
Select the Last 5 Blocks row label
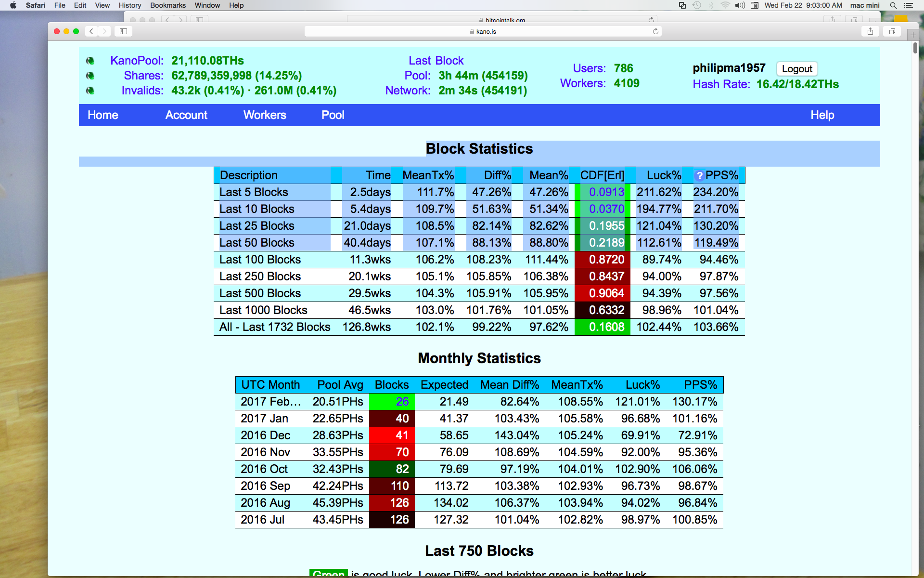pyautogui.click(x=254, y=192)
